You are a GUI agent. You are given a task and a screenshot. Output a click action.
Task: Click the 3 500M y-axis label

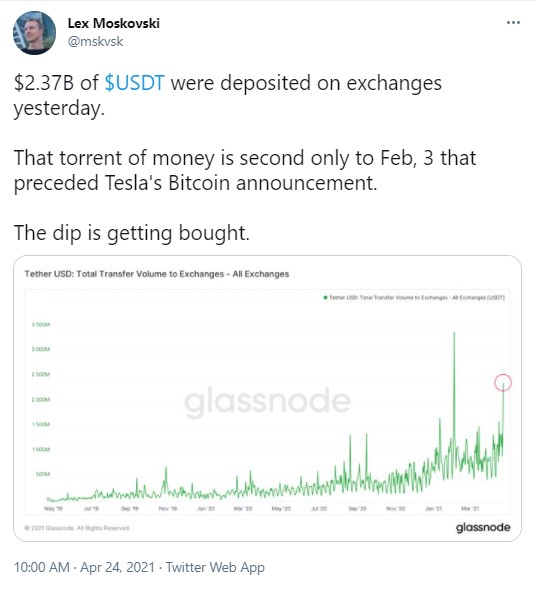(x=41, y=324)
